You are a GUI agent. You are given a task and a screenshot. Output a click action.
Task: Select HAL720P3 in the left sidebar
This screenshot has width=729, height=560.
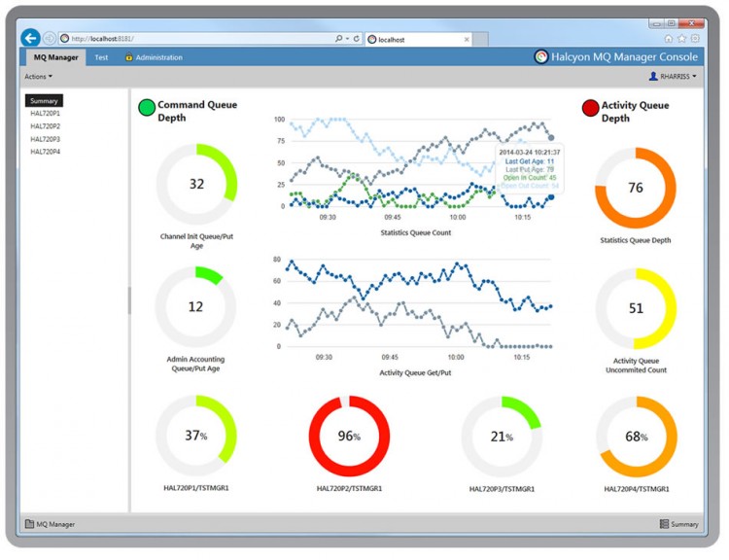coord(45,139)
